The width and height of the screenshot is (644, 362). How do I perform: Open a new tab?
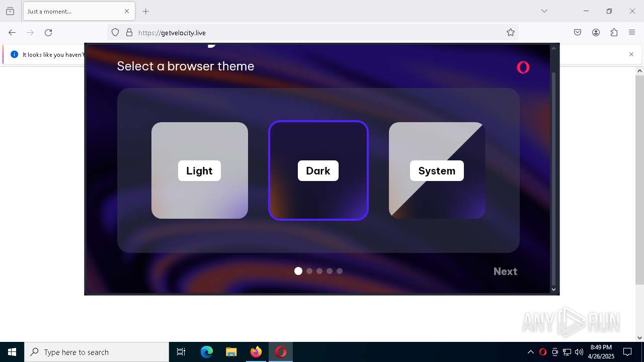tap(146, 11)
